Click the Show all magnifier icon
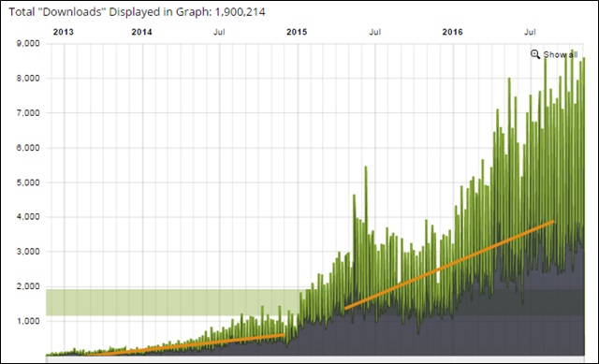The height and width of the screenshot is (364, 599). (x=535, y=54)
